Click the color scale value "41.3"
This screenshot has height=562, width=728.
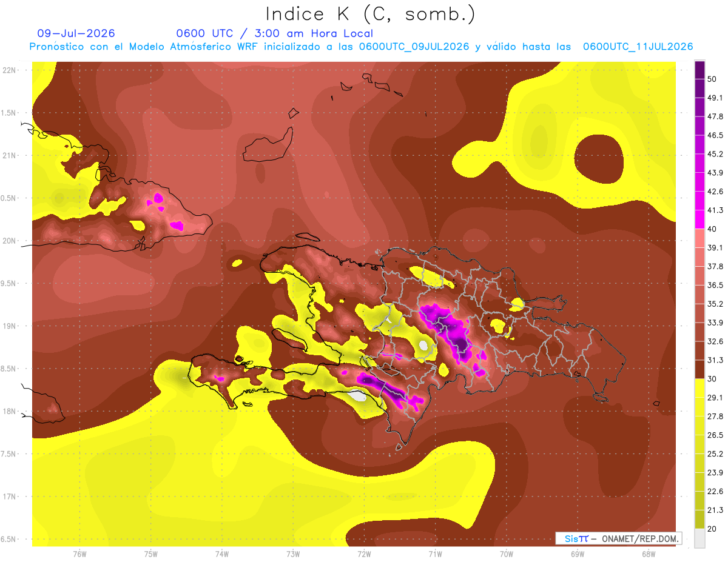(x=715, y=211)
